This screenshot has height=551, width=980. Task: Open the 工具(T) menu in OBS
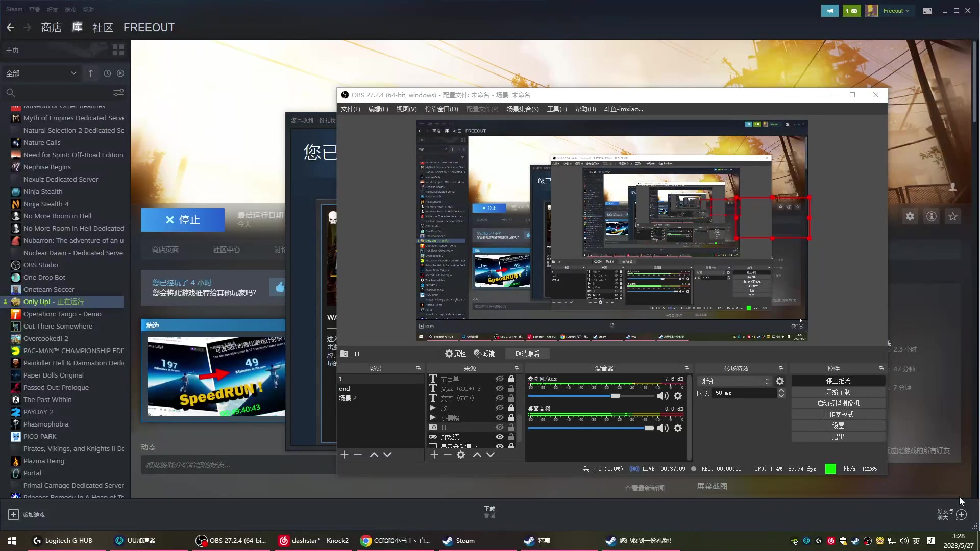(x=556, y=109)
